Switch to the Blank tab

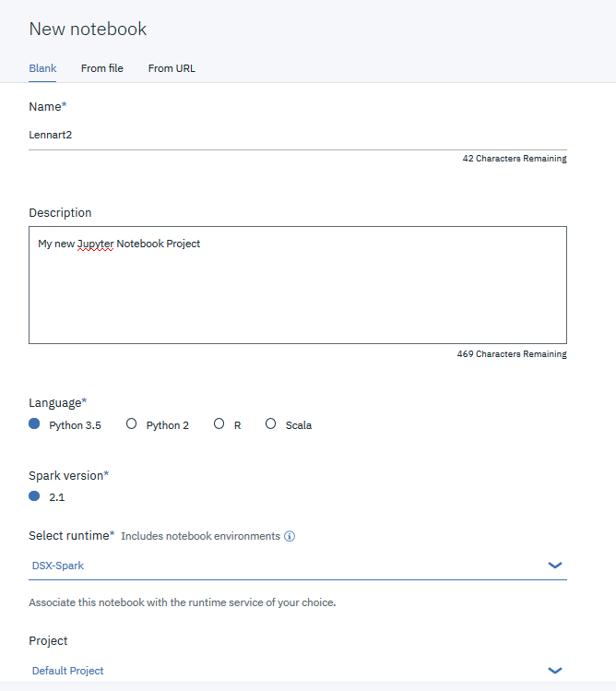coord(42,68)
